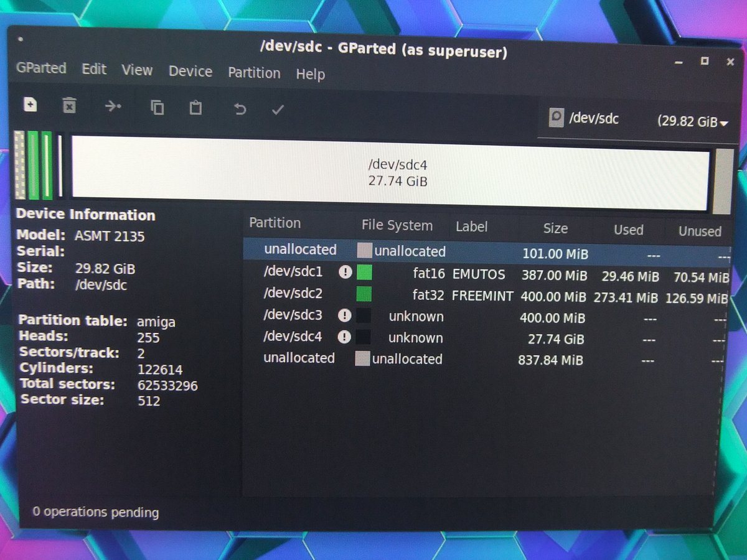Screen dimensions: 747x560
Task: Click the 0 operations pending status text
Action: pos(96,512)
